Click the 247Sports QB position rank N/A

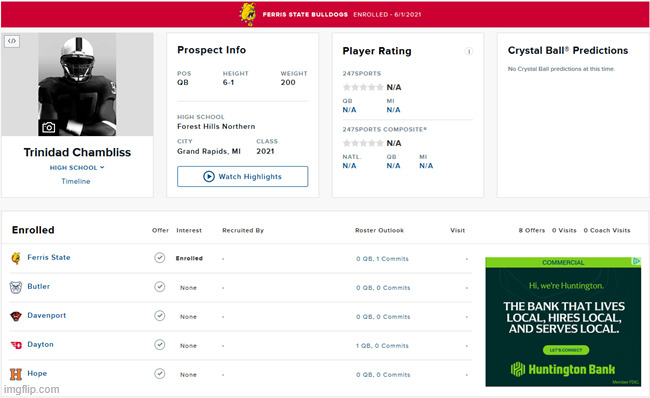tap(349, 110)
